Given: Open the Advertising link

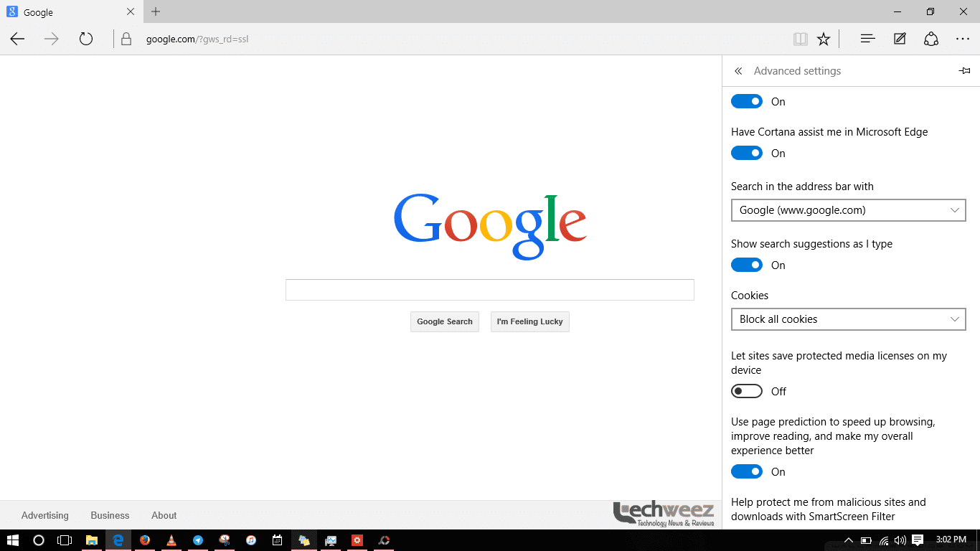Looking at the screenshot, I should 45,515.
